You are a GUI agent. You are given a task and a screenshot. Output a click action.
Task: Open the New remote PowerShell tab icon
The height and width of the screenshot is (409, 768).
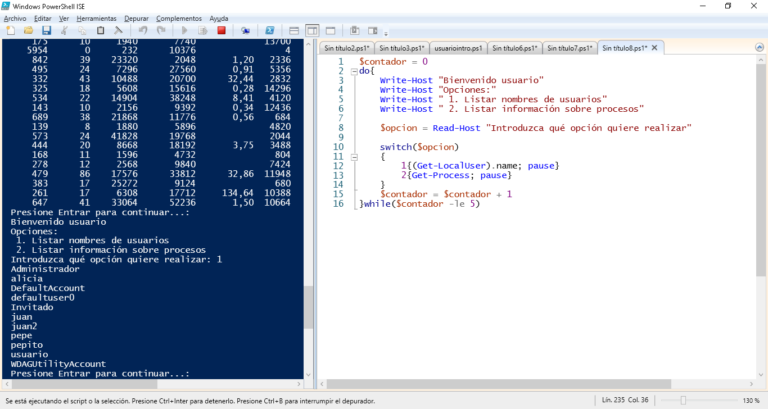point(246,31)
